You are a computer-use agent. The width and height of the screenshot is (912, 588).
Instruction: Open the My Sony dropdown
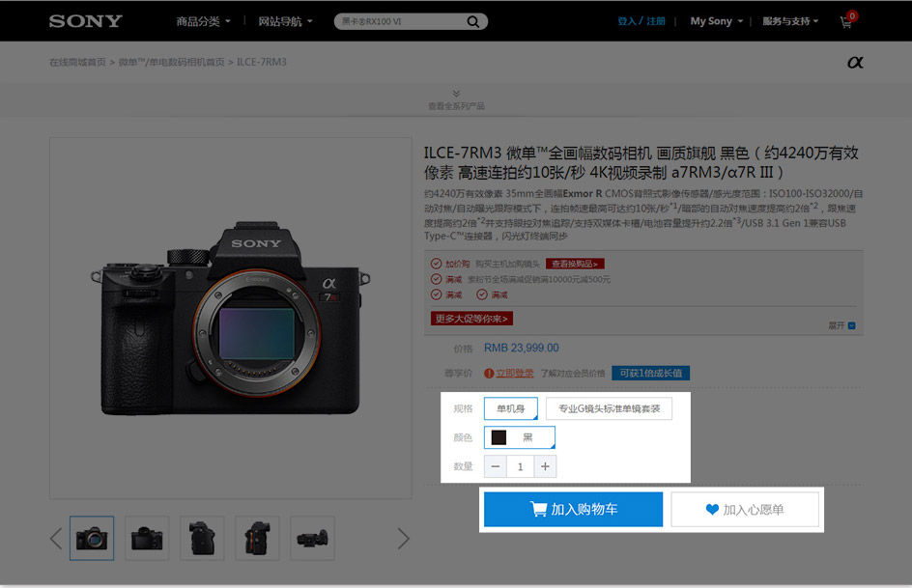tap(717, 21)
